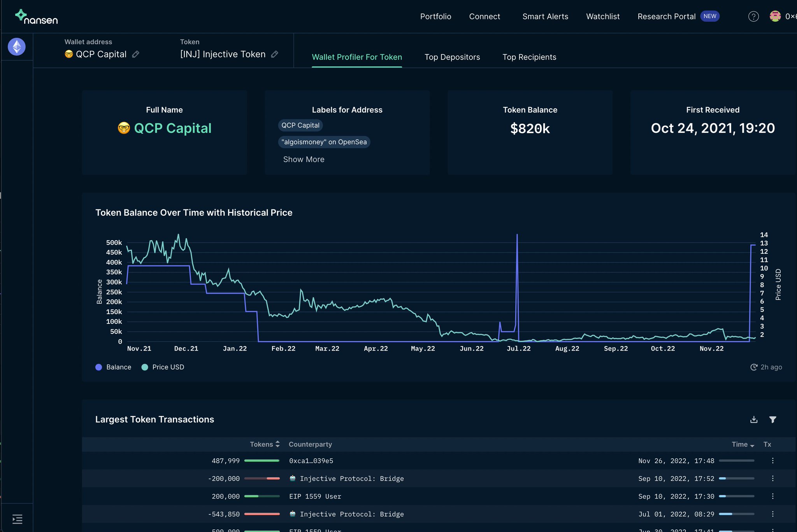Image resolution: width=797 pixels, height=532 pixels.
Task: Open the three-dot menu on Nov 26 transaction
Action: click(772, 461)
